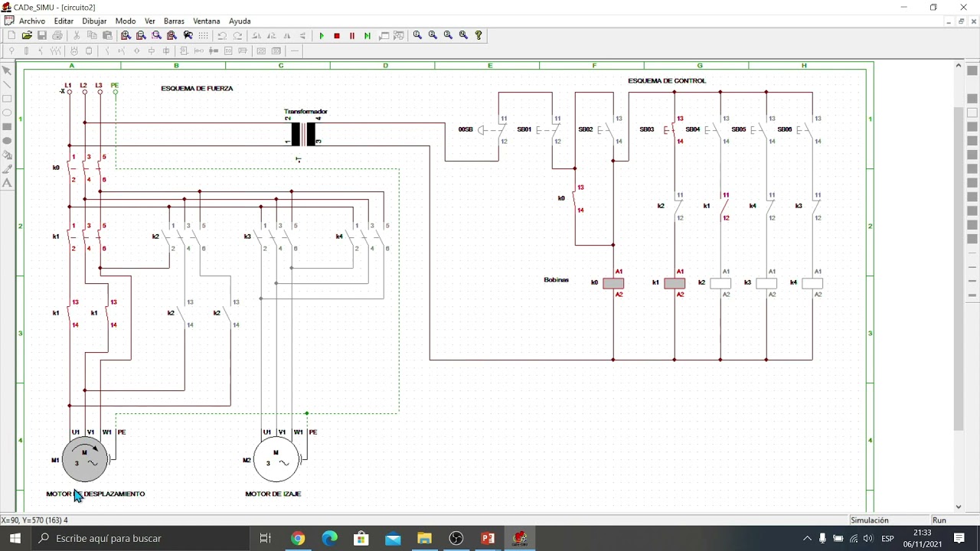Stop the simulation with the red square button
The height and width of the screenshot is (551, 980).
pos(337,35)
